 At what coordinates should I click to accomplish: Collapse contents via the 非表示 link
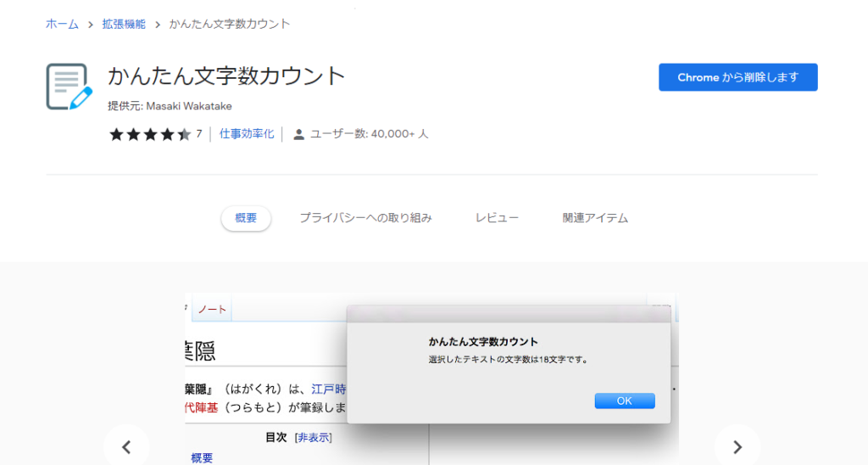pos(314,438)
